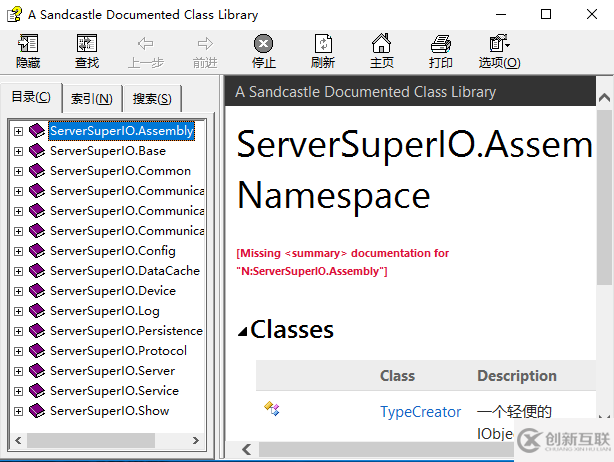Expand the ServerSuperIO.DataCache tree node
The image size is (614, 462).
pos(18,271)
